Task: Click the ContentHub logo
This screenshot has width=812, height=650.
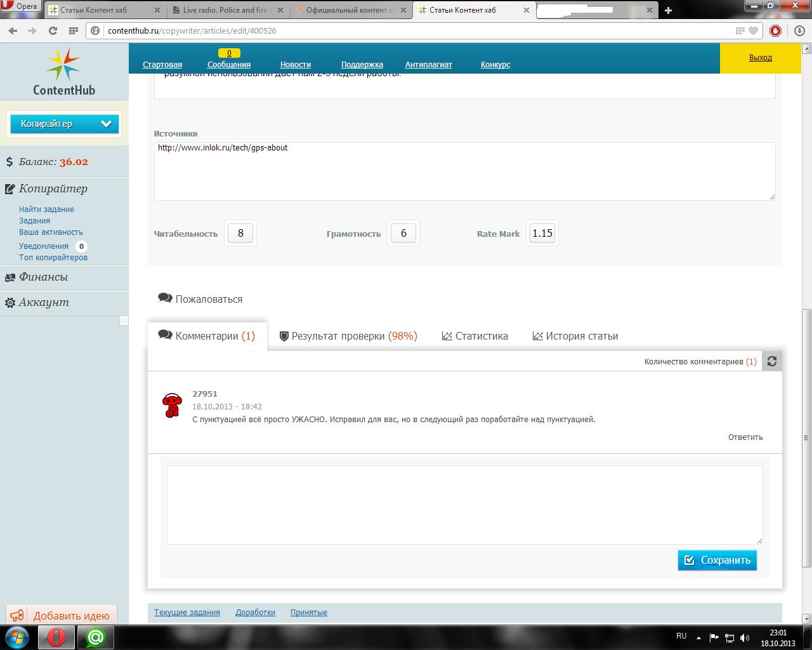Action: tap(63, 72)
